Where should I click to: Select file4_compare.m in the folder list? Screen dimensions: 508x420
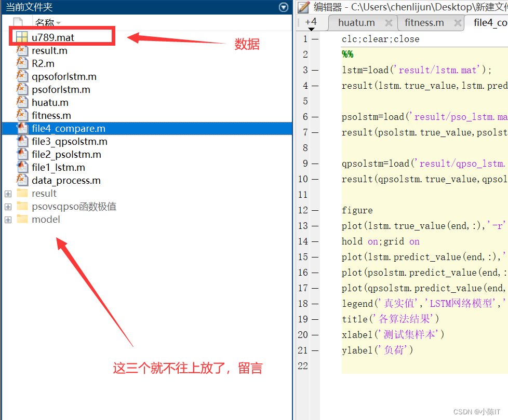click(69, 128)
